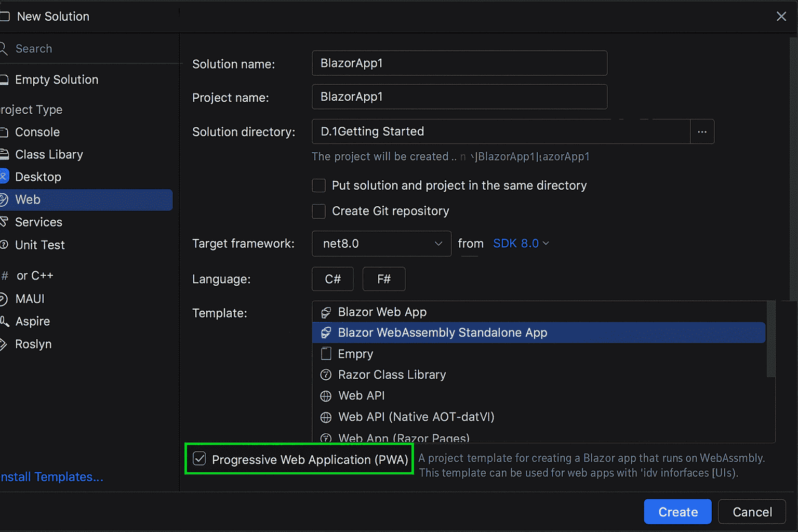Image resolution: width=798 pixels, height=532 pixels.
Task: Select C# language option
Action: coord(332,279)
